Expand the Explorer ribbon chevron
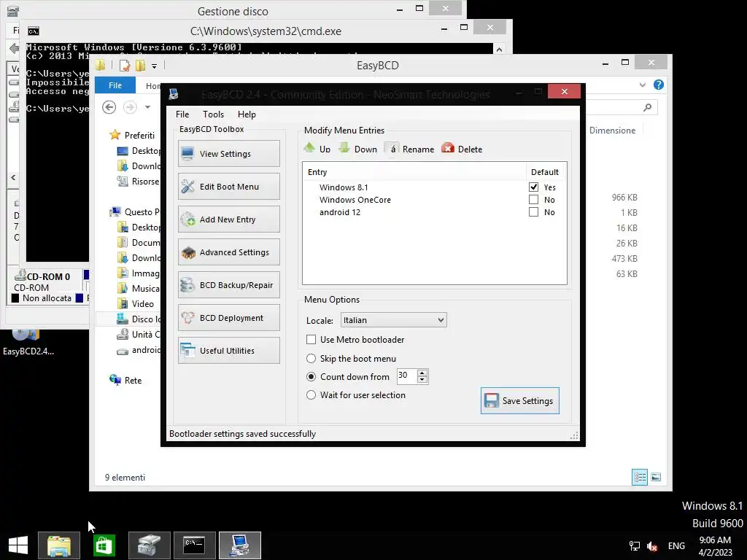 click(x=642, y=85)
